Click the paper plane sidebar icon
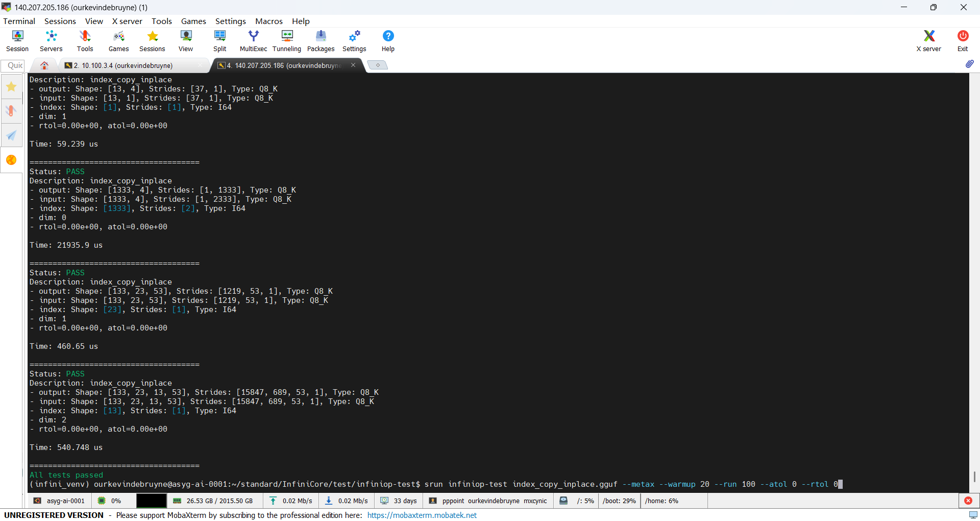The height and width of the screenshot is (521, 980). pos(11,135)
